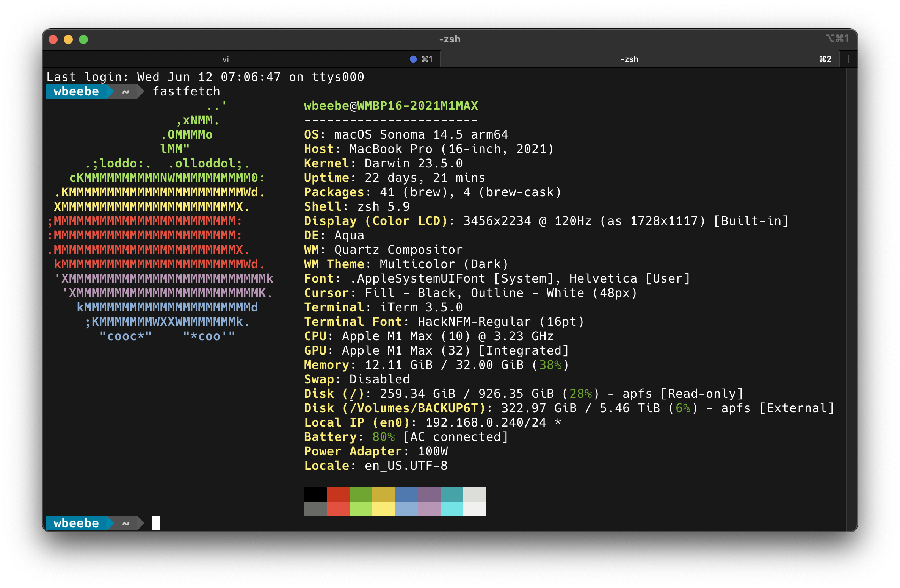
Task: Click the black color block
Action: pyautogui.click(x=315, y=494)
